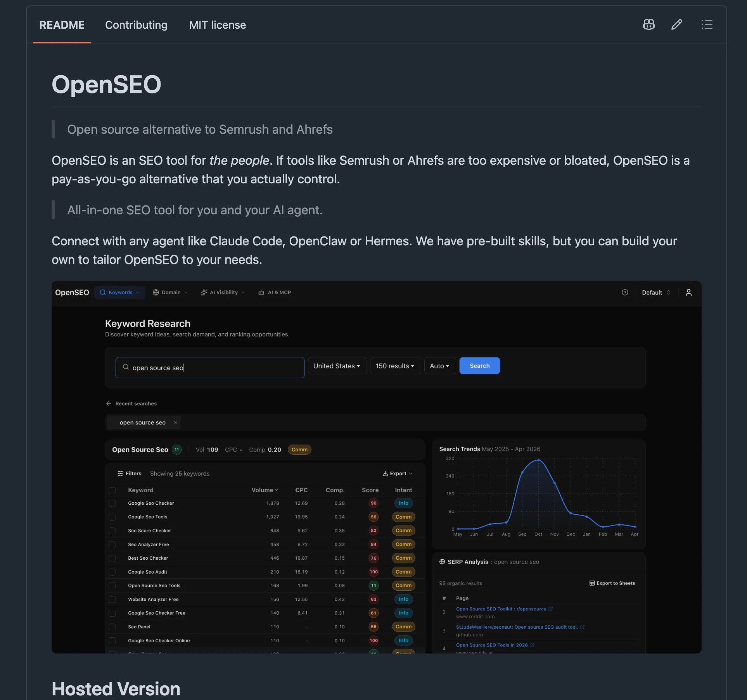
Task: Click Info intent badge for Google Seo Checker
Action: point(403,503)
